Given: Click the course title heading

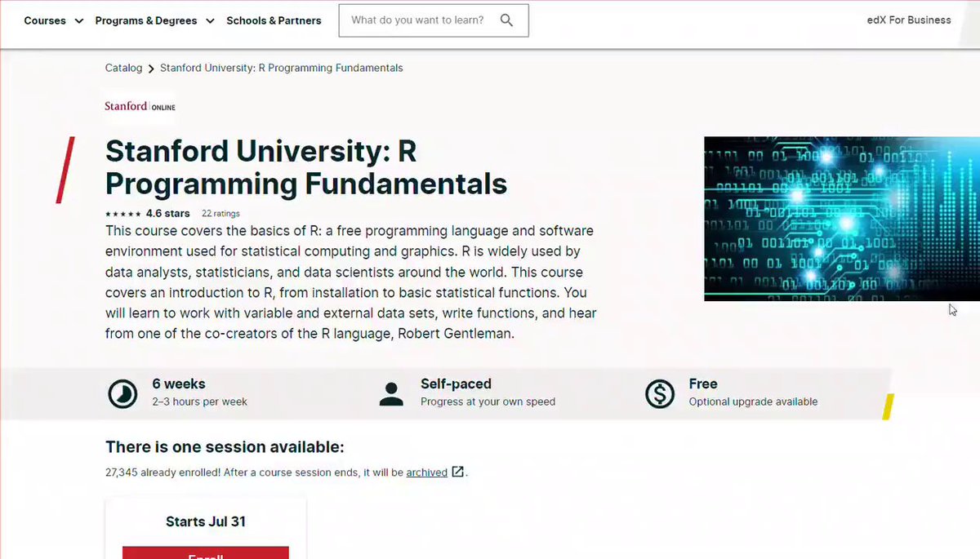Looking at the screenshot, I should 306,168.
